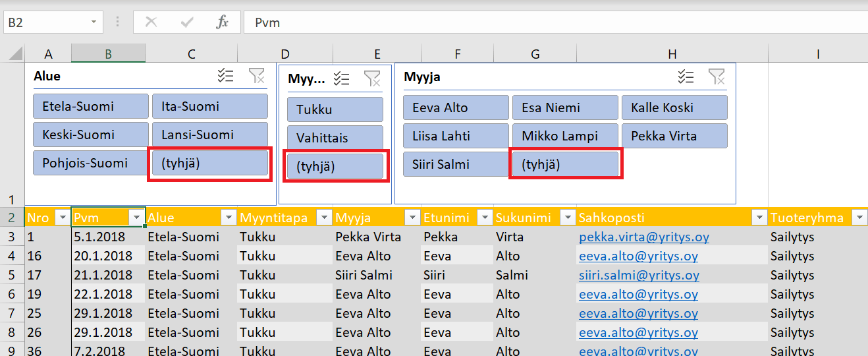868x356 pixels.
Task: Select (tyhjä) in Alue slicer
Action: click(210, 163)
